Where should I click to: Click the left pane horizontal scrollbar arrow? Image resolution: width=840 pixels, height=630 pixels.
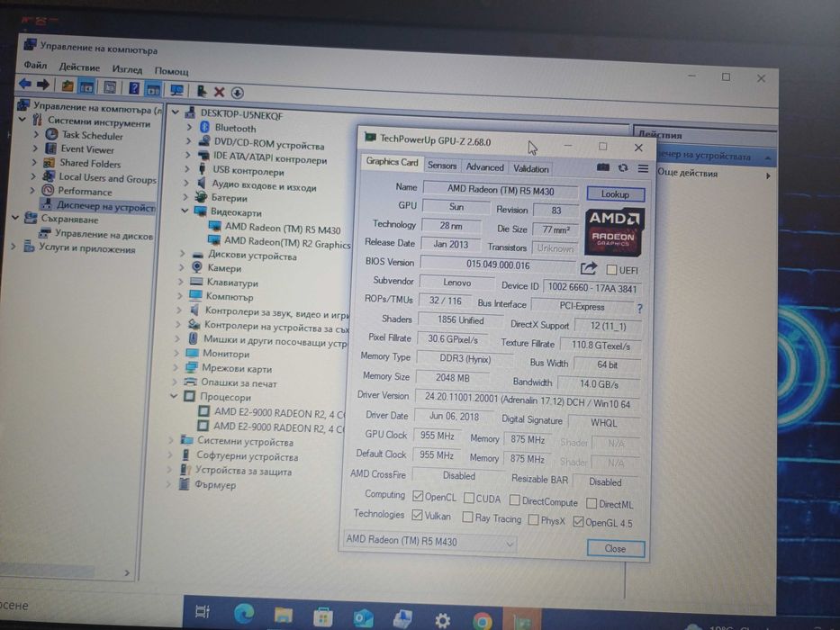point(127,572)
